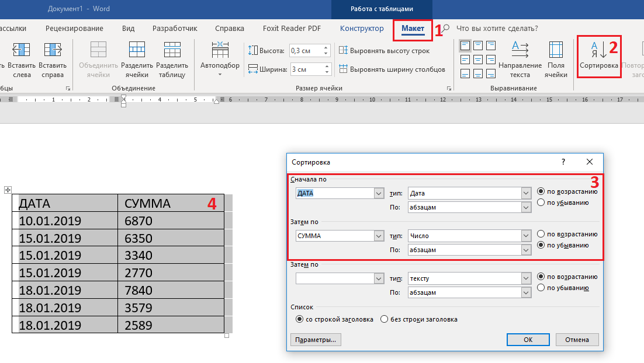Open the type dropdown showing 'Число'
644x363 pixels.
[x=525, y=236]
